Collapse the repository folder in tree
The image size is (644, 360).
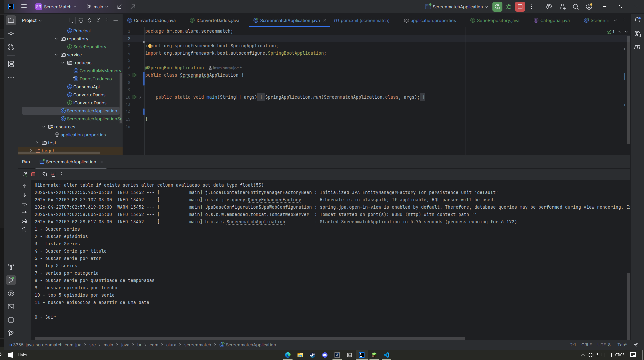(x=56, y=39)
